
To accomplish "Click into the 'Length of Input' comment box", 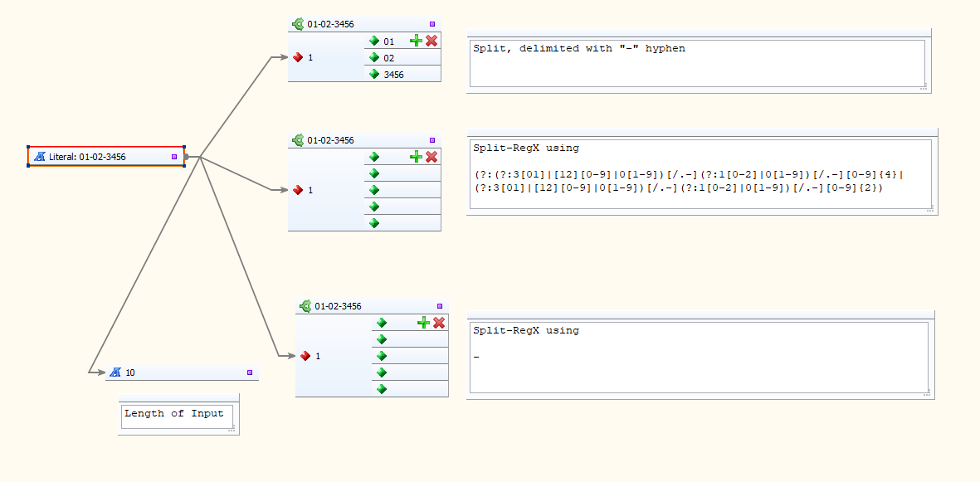I will click(x=177, y=416).
